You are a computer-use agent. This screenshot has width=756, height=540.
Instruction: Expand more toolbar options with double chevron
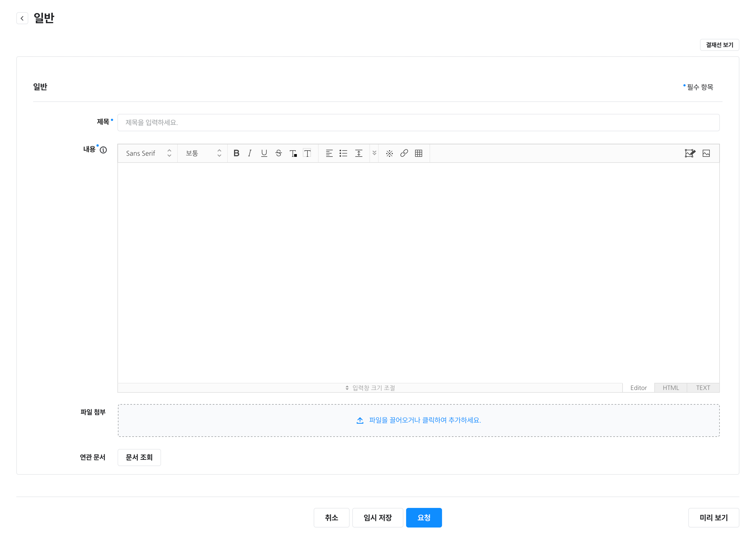374,153
